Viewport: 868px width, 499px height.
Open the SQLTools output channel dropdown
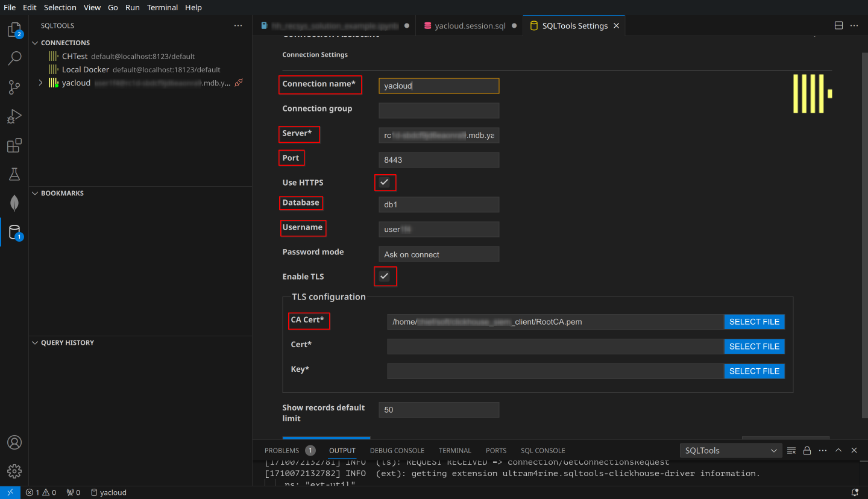point(731,450)
